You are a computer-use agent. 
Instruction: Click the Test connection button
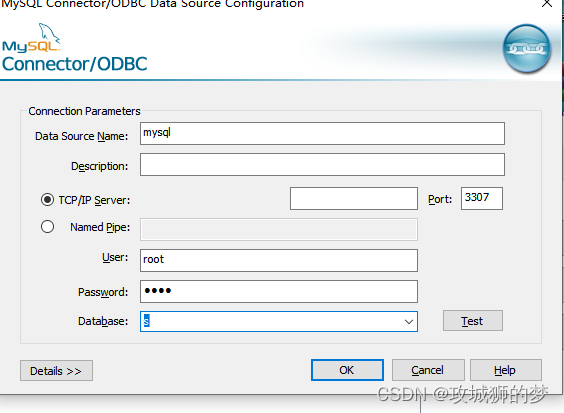click(x=473, y=321)
